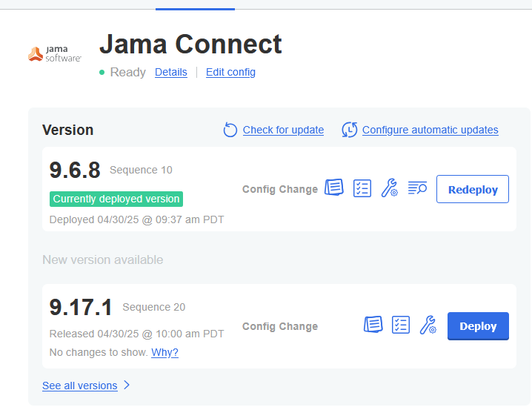Open release notes icon for version 9.6.8
The image size is (532, 410).
pos(334,188)
